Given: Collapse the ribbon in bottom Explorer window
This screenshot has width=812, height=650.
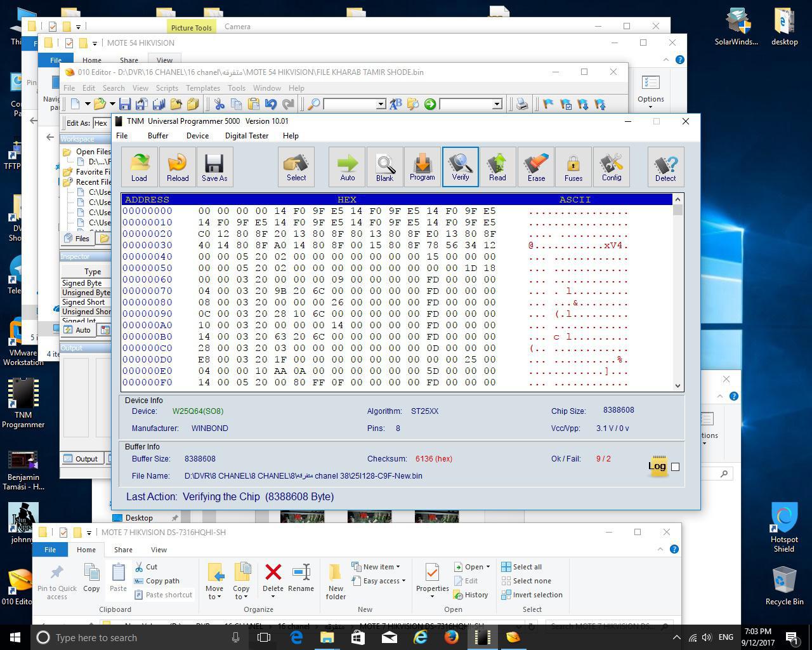Looking at the screenshot, I should pyautogui.click(x=660, y=549).
